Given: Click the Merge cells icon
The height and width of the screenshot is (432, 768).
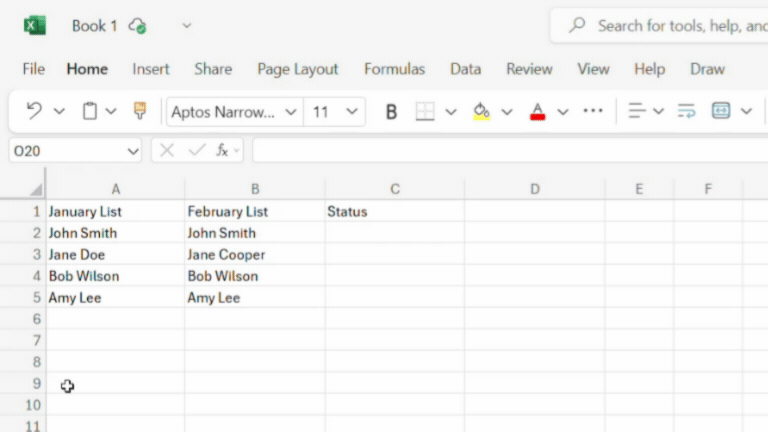Looking at the screenshot, I should click(721, 111).
